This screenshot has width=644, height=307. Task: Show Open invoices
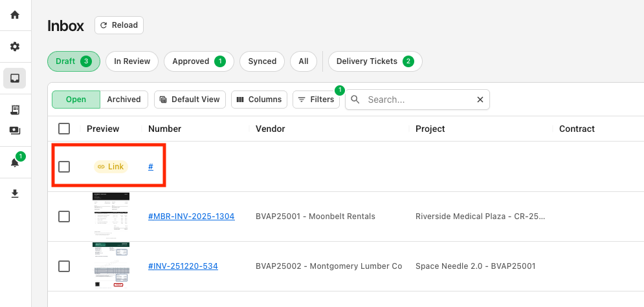click(x=76, y=100)
